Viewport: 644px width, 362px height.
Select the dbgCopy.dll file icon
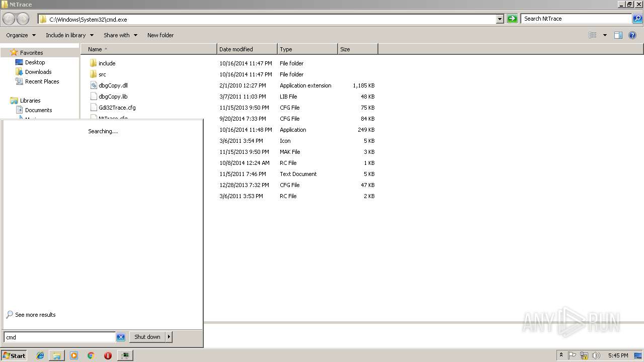93,85
